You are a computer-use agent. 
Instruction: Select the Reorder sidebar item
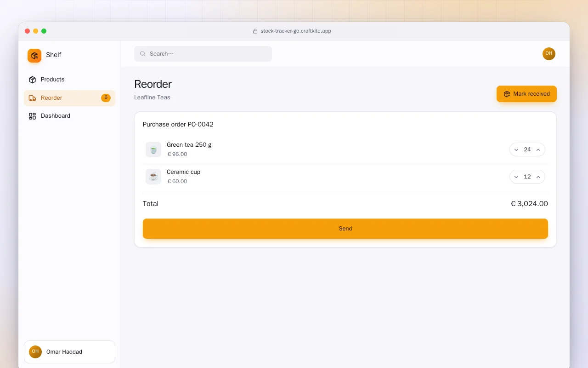click(x=69, y=98)
